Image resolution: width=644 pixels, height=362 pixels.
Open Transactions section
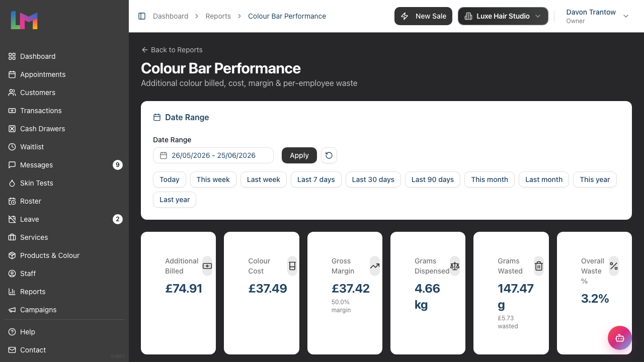click(64, 111)
